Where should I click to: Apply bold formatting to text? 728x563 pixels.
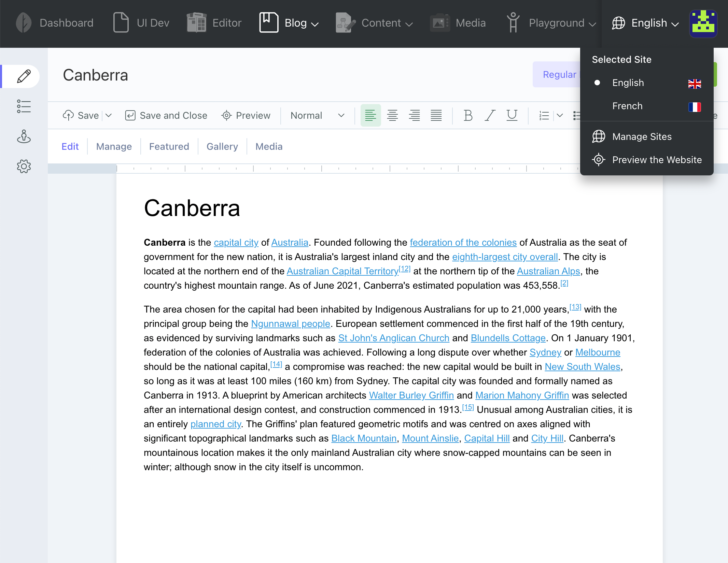tap(467, 115)
